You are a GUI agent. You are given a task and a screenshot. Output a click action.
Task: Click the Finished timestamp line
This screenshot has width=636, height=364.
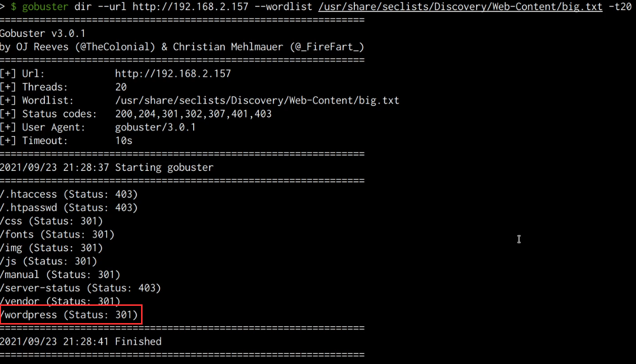coord(81,342)
